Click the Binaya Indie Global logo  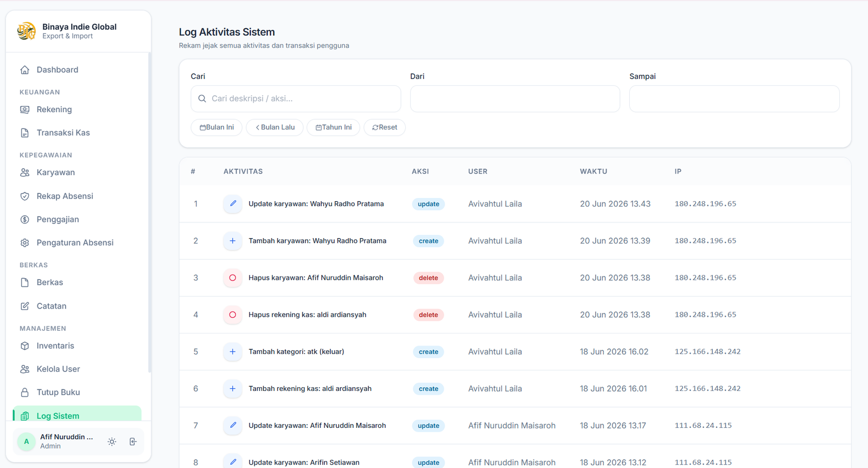[x=26, y=31]
